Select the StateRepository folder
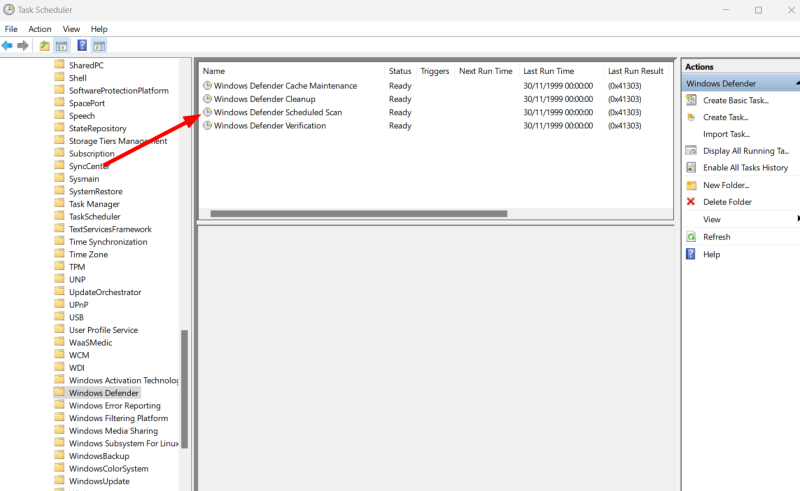The height and width of the screenshot is (491, 800). coord(98,128)
